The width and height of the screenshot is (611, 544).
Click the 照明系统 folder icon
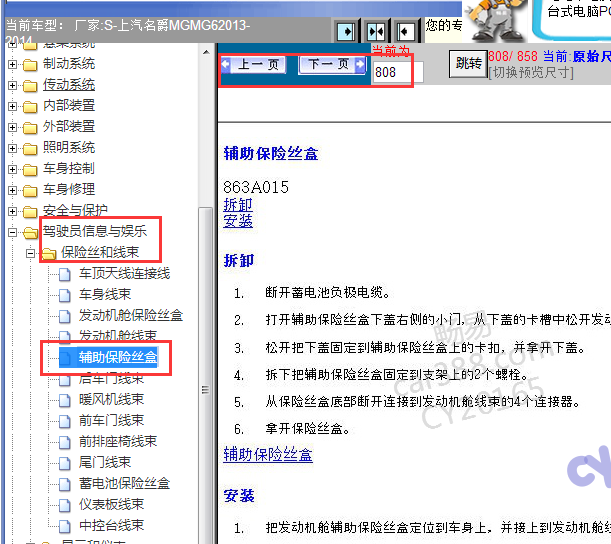tap(30, 148)
